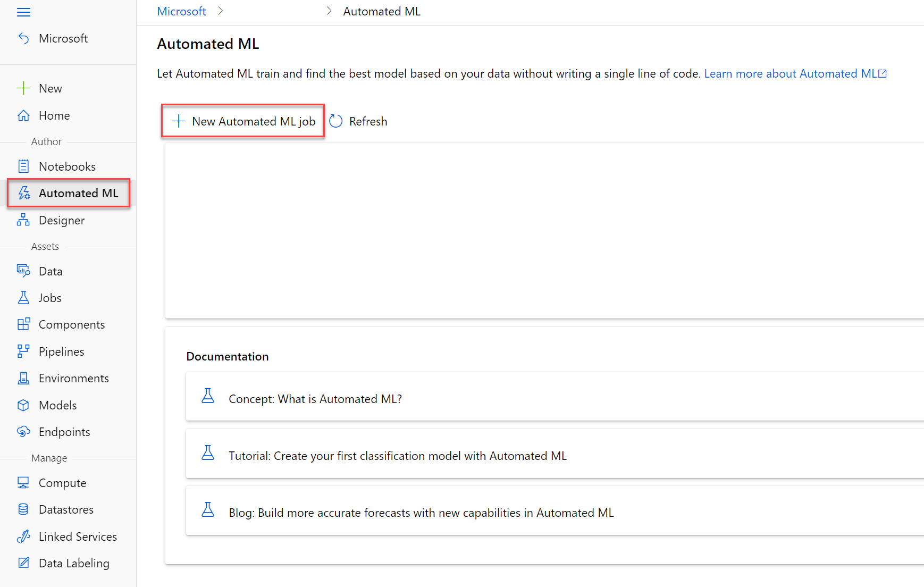Click the Automated ML breadcrumb item

coord(382,11)
